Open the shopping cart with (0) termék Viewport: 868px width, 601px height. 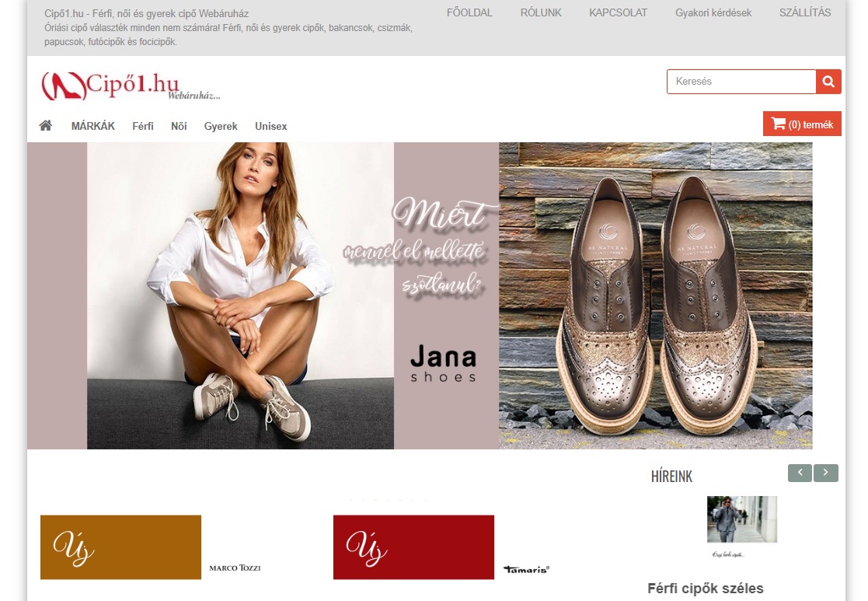pos(802,124)
